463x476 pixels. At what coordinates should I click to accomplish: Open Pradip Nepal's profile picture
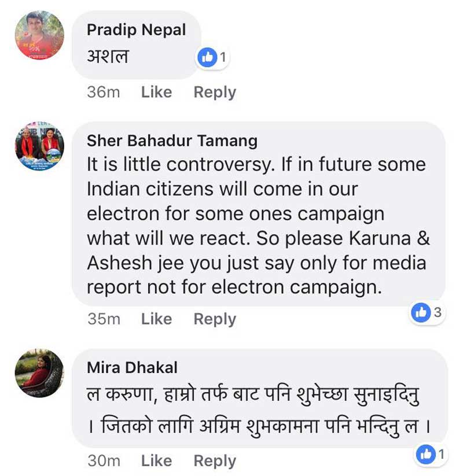click(39, 35)
